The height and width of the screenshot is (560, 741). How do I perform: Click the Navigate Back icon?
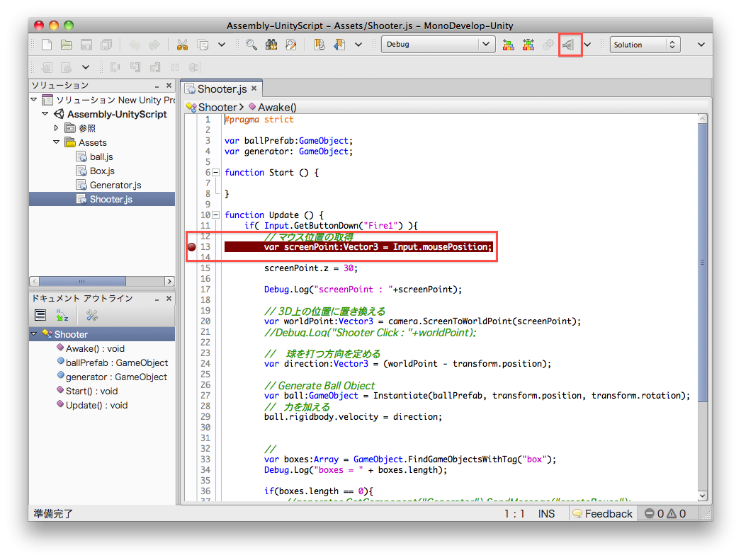47,67
